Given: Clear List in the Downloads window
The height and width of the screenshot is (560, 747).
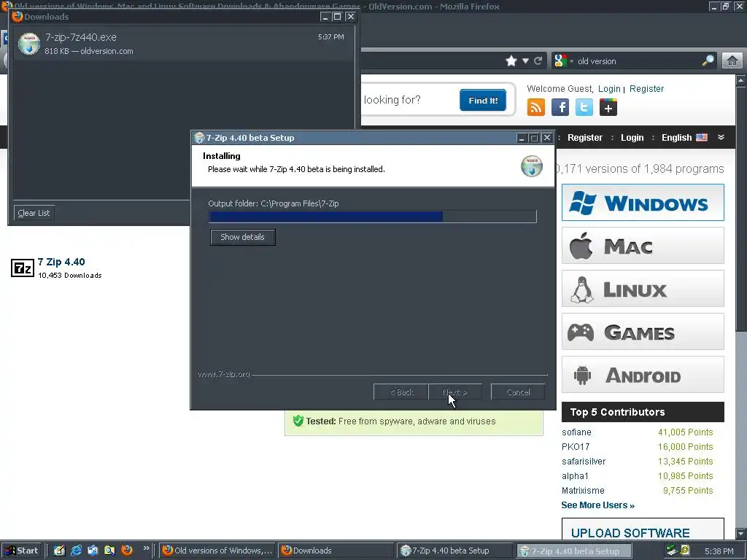Looking at the screenshot, I should [x=34, y=213].
